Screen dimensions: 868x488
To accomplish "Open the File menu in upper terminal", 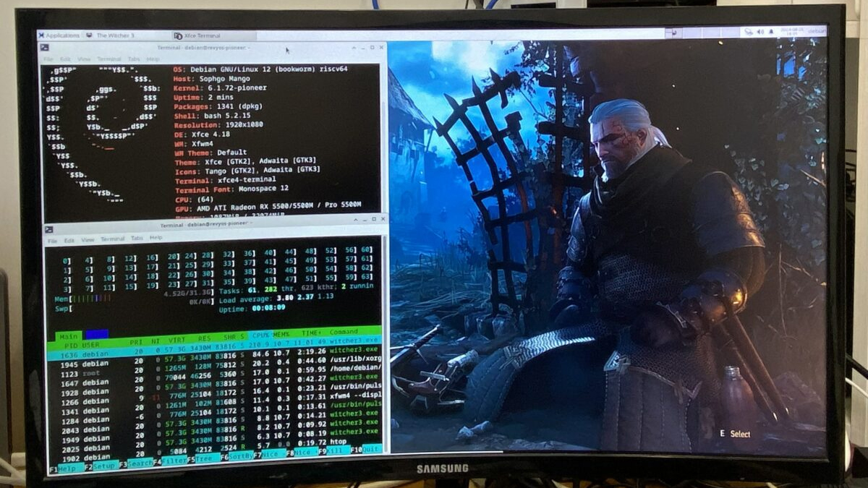I will click(46, 59).
